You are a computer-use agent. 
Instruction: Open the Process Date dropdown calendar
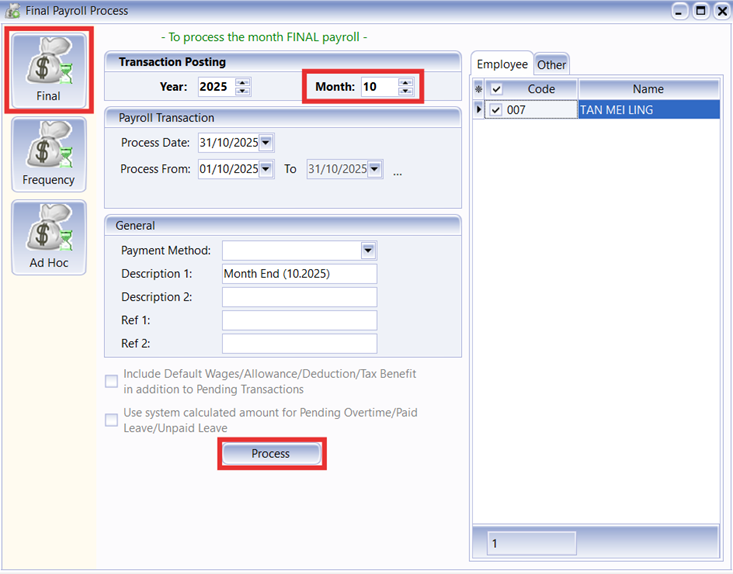[x=266, y=143]
